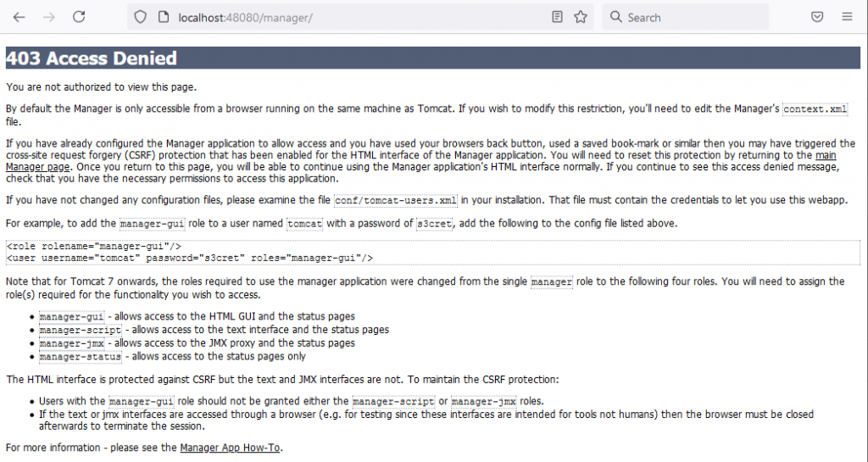Go back to the previous page
The width and height of the screenshot is (868, 462).
19,17
